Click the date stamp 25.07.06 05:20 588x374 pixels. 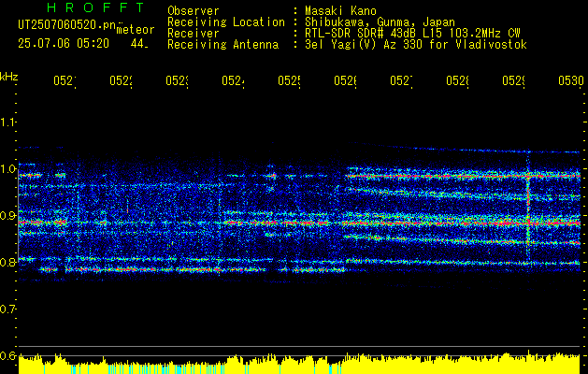pos(64,44)
